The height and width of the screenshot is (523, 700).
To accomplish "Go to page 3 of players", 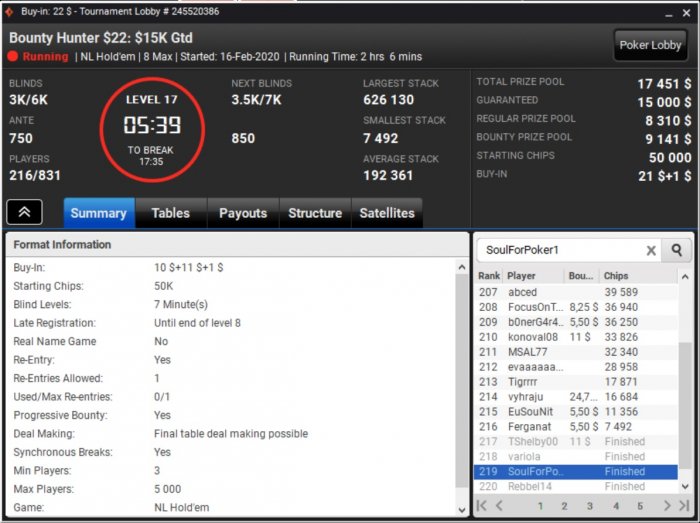I will coord(590,506).
